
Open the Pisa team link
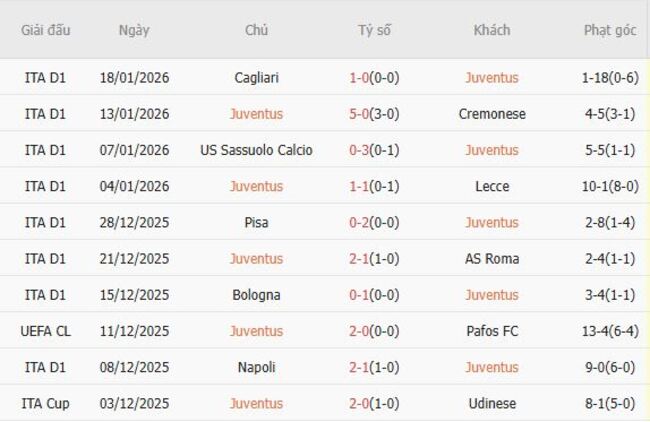click(256, 222)
